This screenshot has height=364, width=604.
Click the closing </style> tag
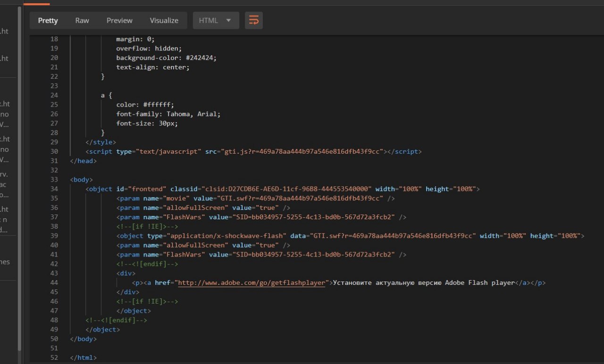pyautogui.click(x=101, y=142)
